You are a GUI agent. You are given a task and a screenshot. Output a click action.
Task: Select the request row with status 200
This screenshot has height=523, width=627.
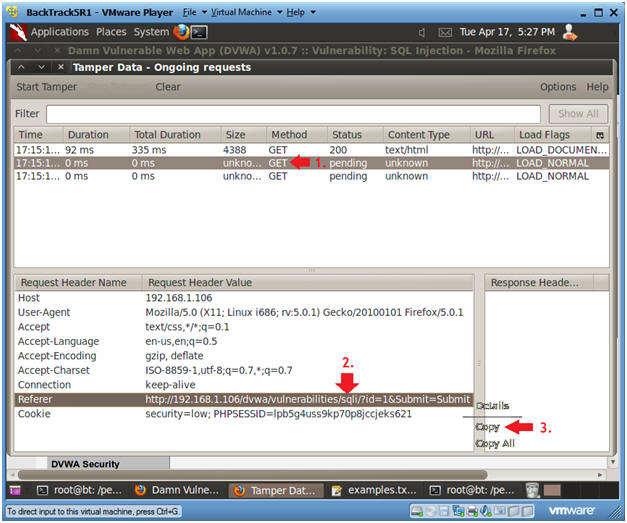click(x=312, y=150)
